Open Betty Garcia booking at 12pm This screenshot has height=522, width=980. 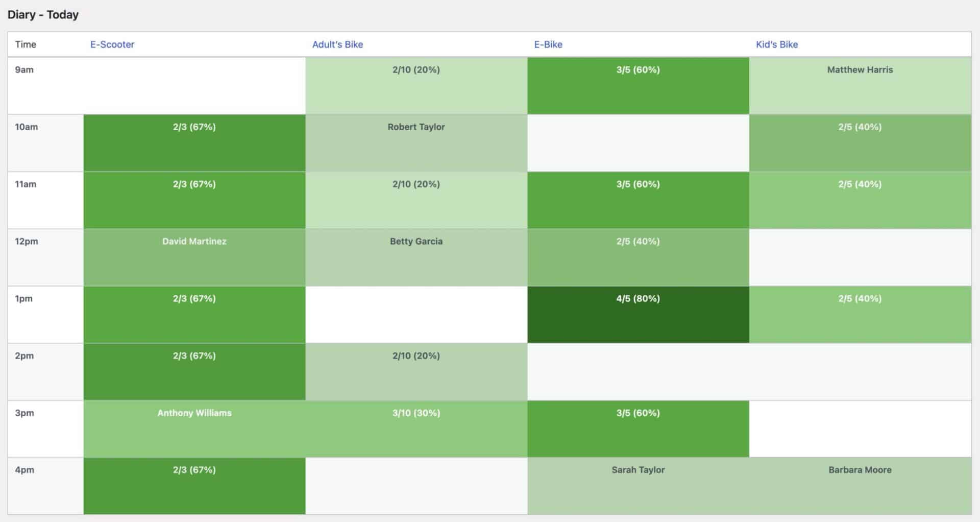click(416, 257)
